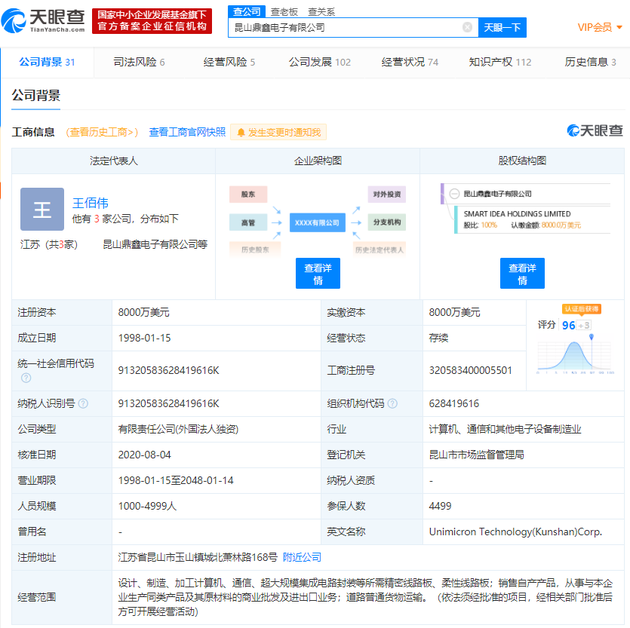Screen dimensions: 630x628
Task: Click the 国家中小企业发展基金 red banner
Action: coord(152,21)
